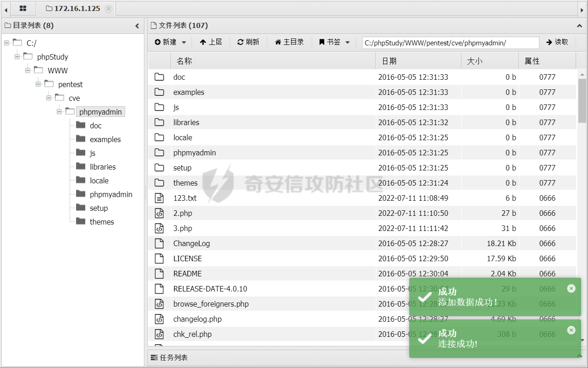Click the 读取 read button
This screenshot has height=368, width=588.
[557, 42]
